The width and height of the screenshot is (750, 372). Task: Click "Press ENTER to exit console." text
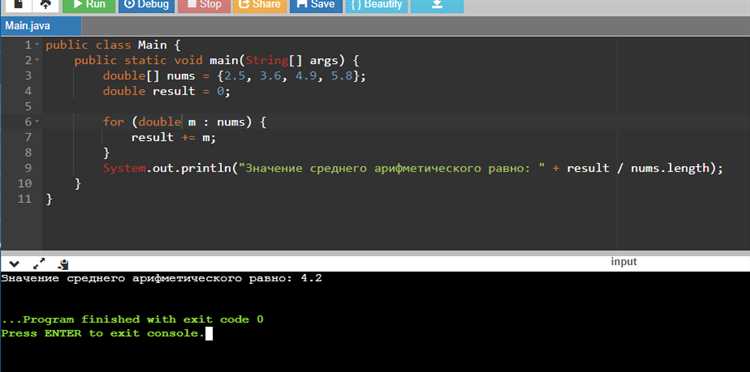pos(103,333)
